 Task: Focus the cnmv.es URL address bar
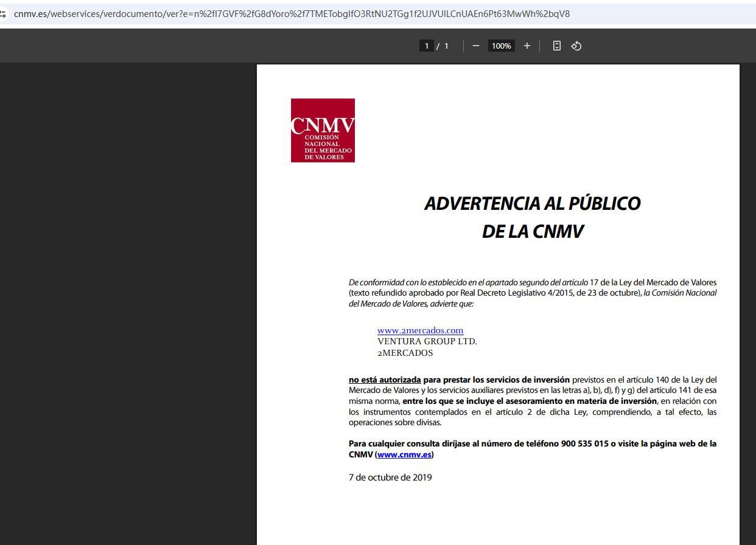[x=292, y=13]
